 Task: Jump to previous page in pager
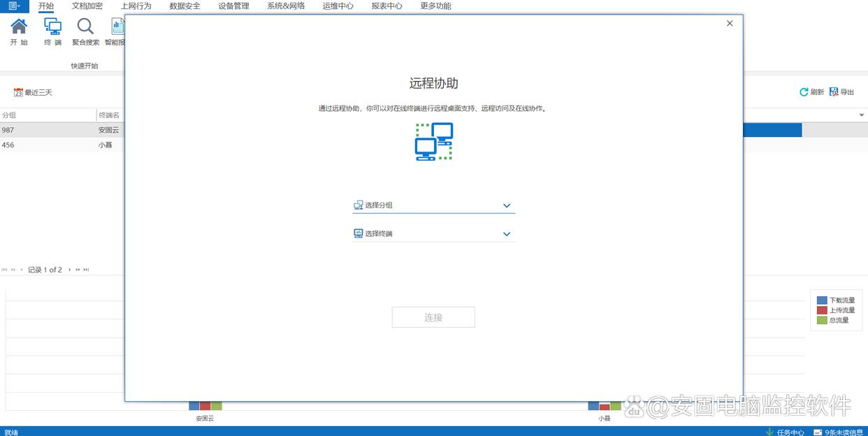click(x=13, y=270)
